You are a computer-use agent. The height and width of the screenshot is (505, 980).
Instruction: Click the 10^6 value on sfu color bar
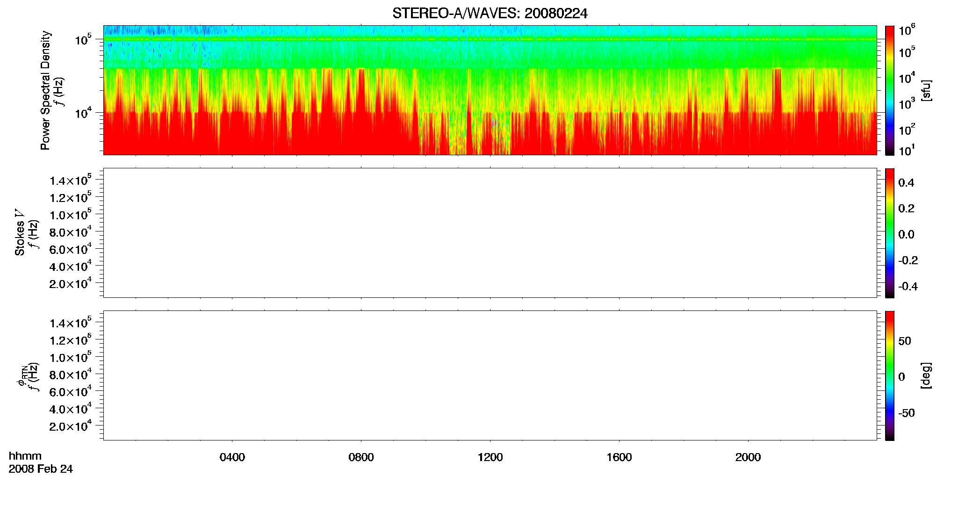(907, 30)
